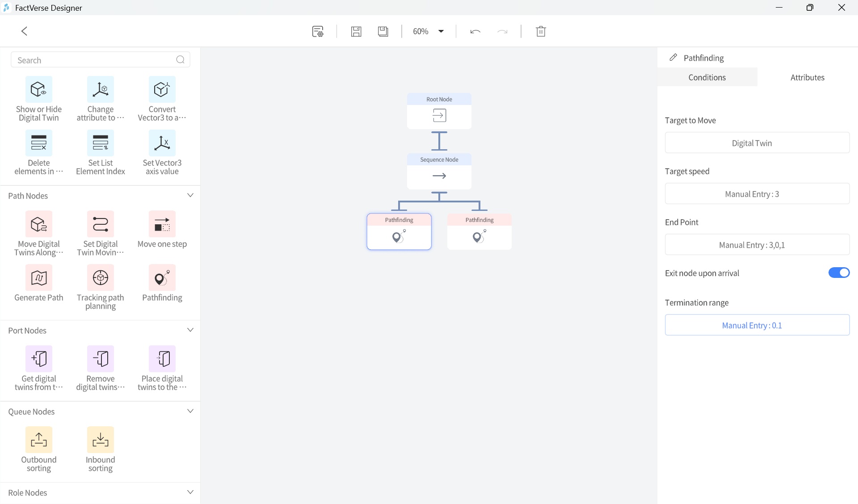
Task: Disable Exit node upon arrival
Action: tap(838, 273)
